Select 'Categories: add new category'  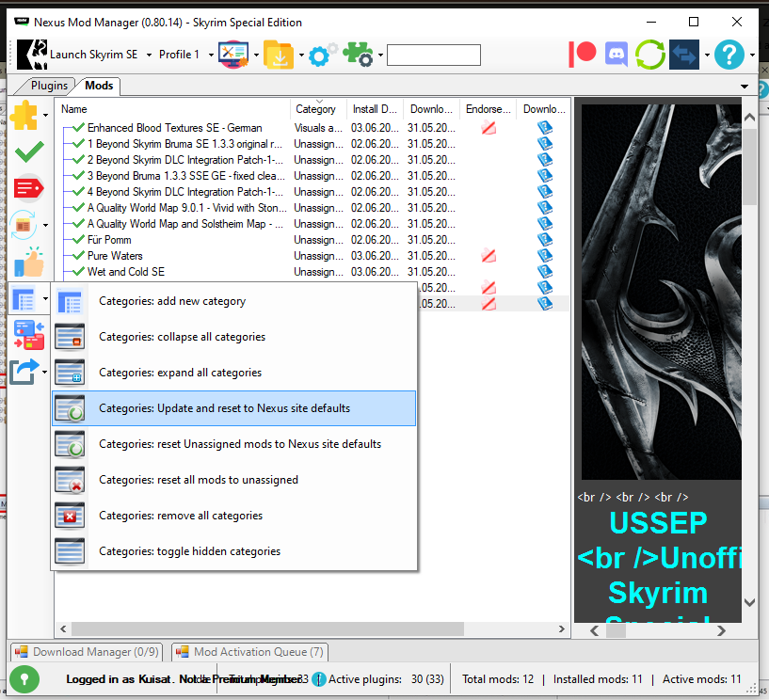point(172,301)
